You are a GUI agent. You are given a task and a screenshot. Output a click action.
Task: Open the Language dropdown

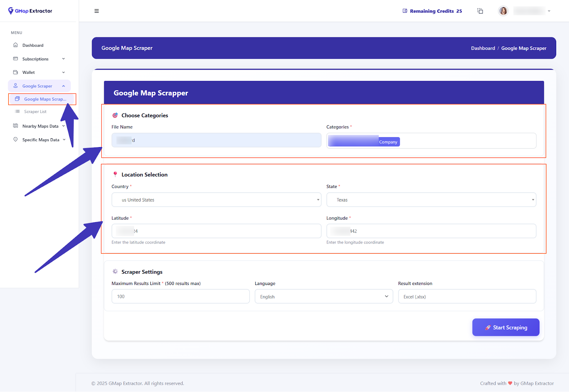click(x=324, y=296)
